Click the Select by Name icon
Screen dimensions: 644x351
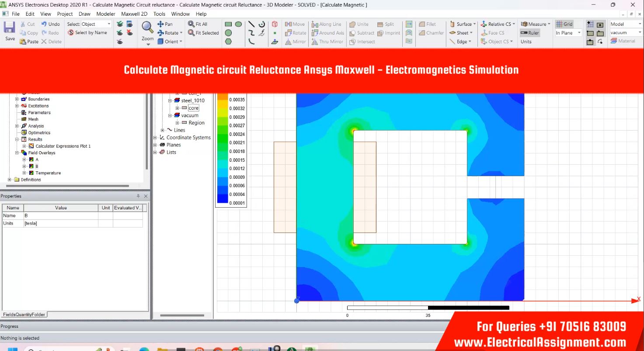pos(71,33)
